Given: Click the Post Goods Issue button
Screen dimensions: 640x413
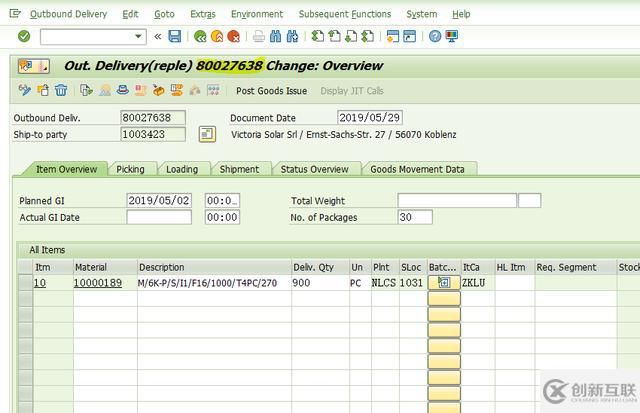Looking at the screenshot, I should coord(272,91).
